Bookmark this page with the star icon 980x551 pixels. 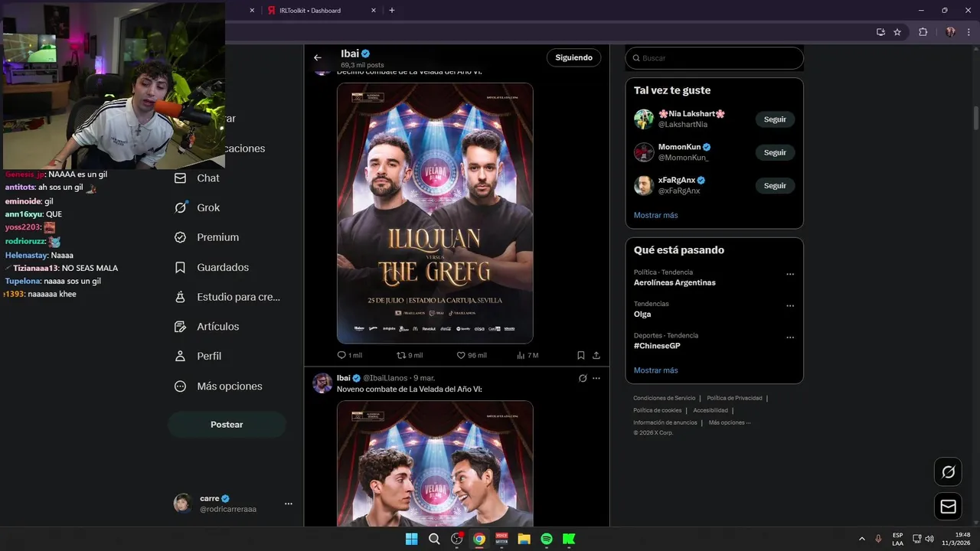tap(897, 32)
